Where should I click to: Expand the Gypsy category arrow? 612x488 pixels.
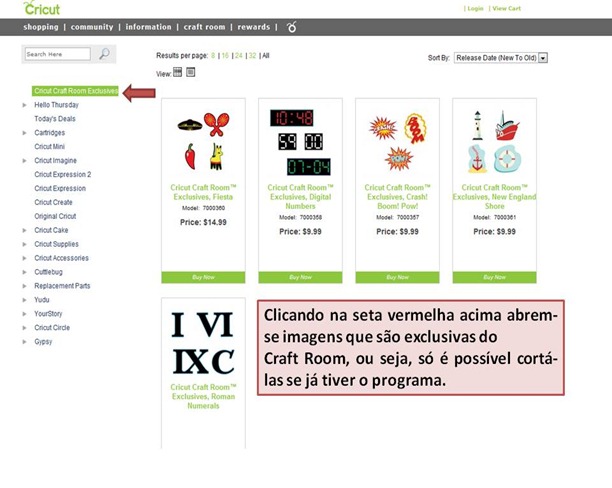[x=24, y=342]
